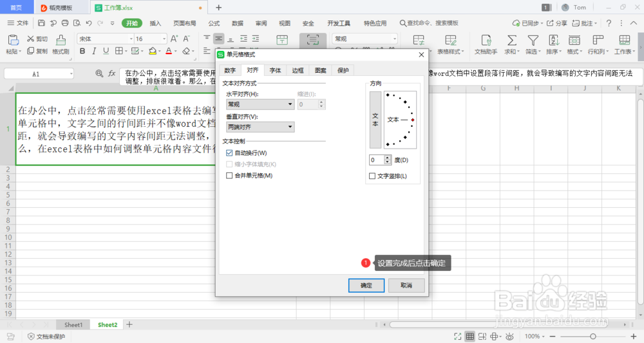Screen dimensions: 644x343
Task: Click the Increase font size icon
Action: click(x=174, y=39)
